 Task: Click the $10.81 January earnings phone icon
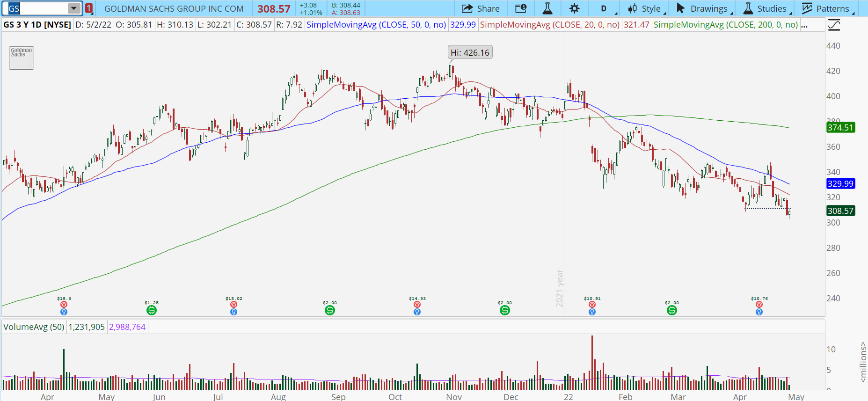(x=592, y=305)
